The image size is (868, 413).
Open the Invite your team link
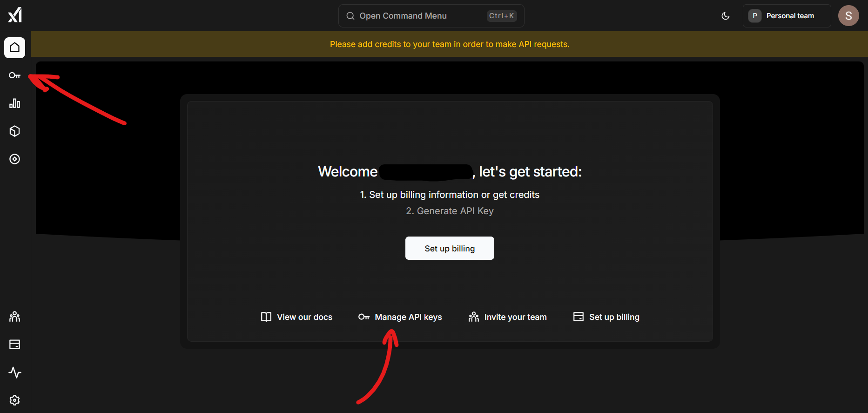(508, 317)
